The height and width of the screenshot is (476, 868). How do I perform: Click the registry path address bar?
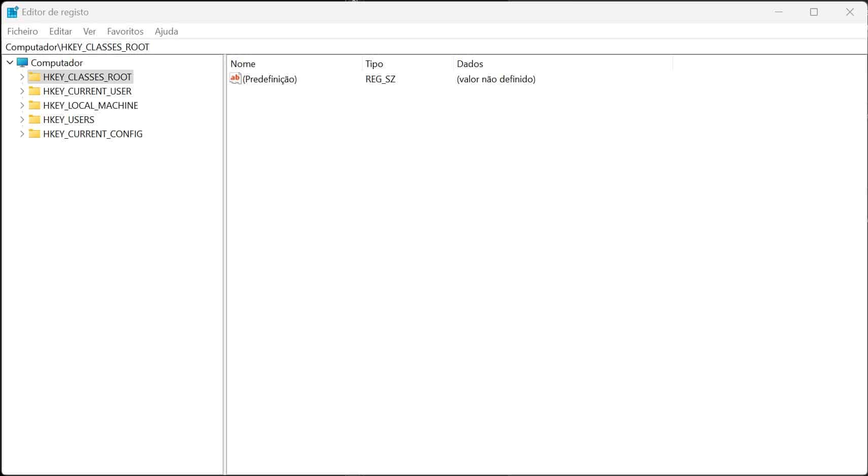(434, 47)
